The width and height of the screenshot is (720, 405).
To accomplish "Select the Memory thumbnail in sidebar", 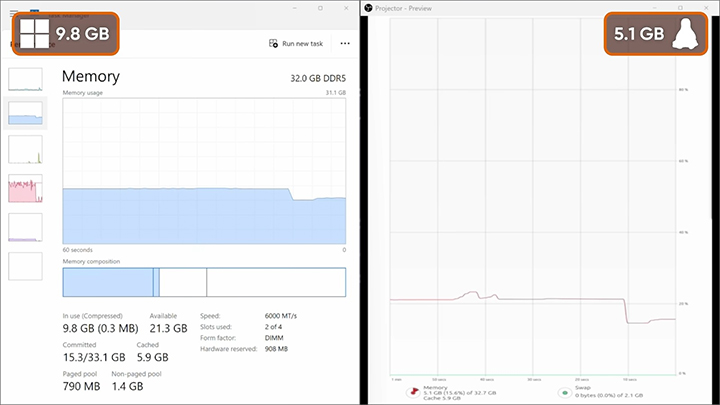I will [25, 113].
